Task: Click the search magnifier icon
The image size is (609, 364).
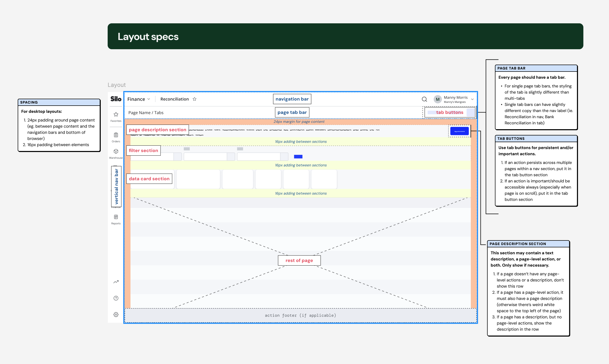Action: pos(424,99)
